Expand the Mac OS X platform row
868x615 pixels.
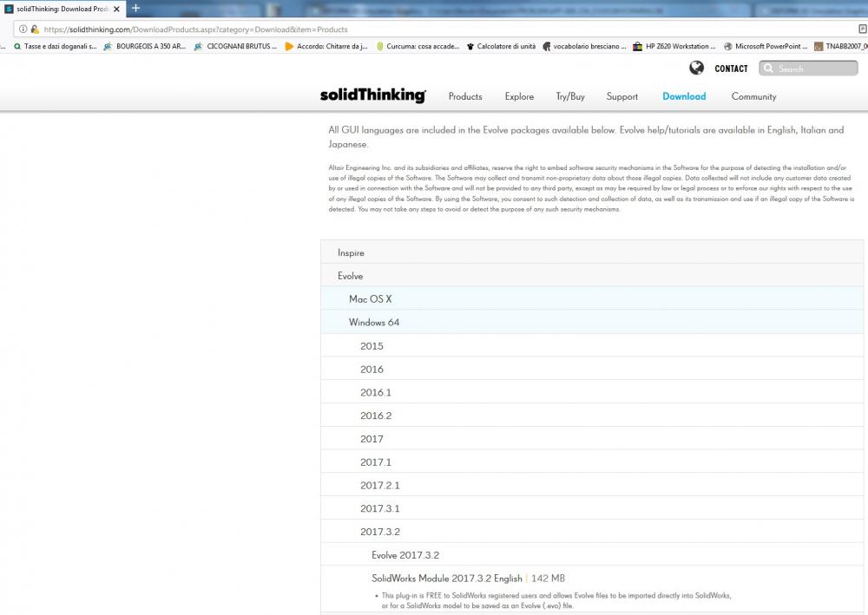[x=592, y=298]
